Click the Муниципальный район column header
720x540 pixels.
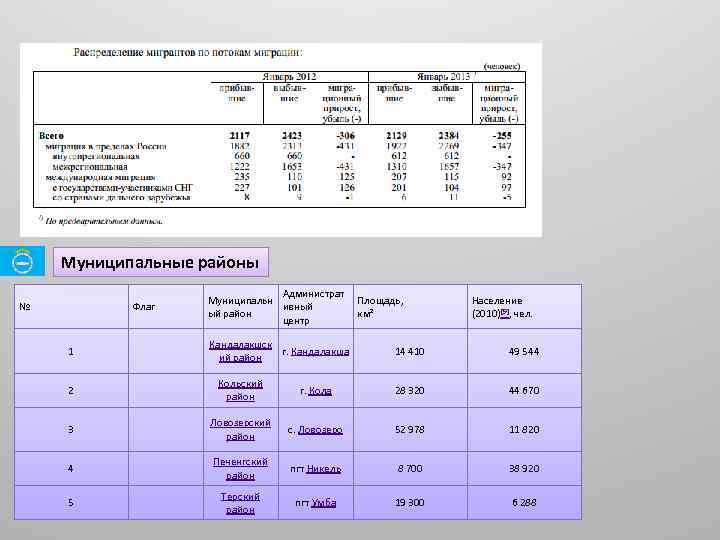[240, 307]
